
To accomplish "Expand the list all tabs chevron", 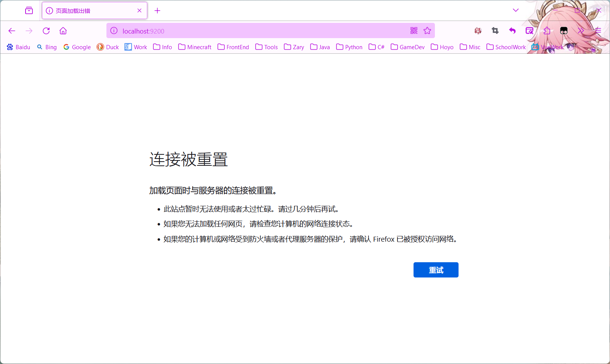I will pyautogui.click(x=516, y=10).
